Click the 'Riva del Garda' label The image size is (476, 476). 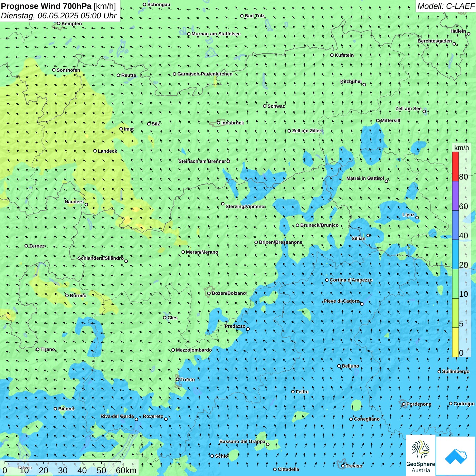[x=117, y=416]
